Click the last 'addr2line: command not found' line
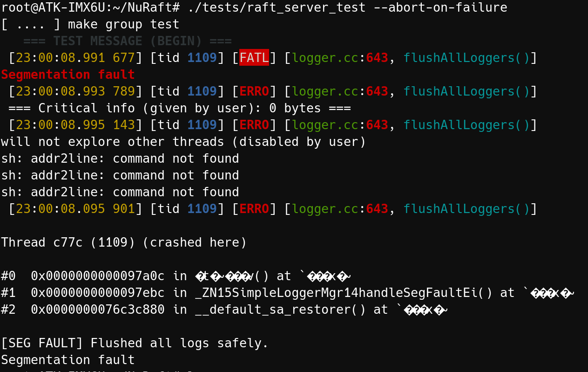Viewport: 588px width, 372px height. (120, 192)
